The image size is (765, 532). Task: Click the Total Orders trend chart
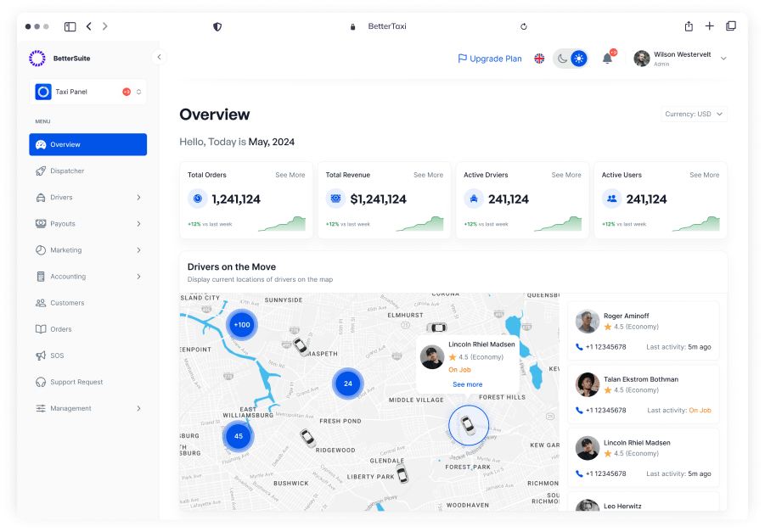pos(281,224)
